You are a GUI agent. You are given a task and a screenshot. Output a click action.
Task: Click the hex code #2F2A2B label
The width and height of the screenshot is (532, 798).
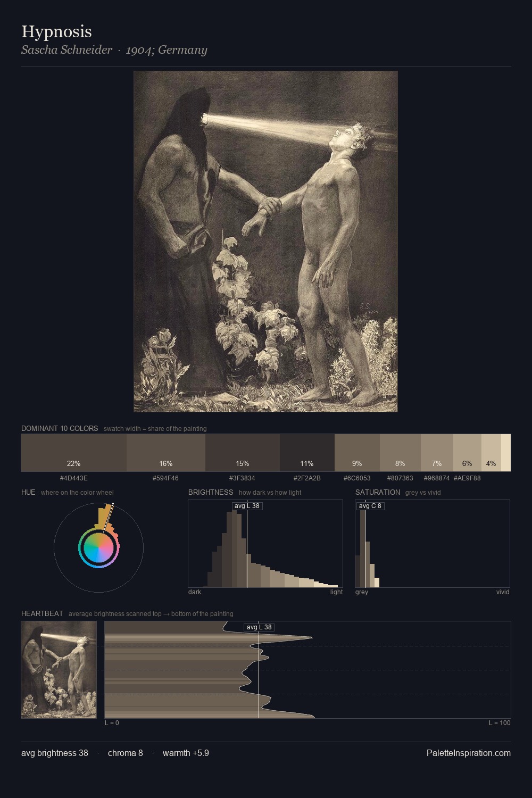pos(307,478)
